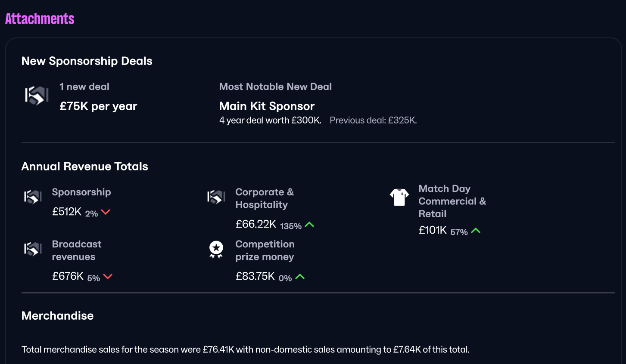Click the £676K Broadcast revenues value
Viewport: 626px width, 364px height.
pyautogui.click(x=68, y=276)
